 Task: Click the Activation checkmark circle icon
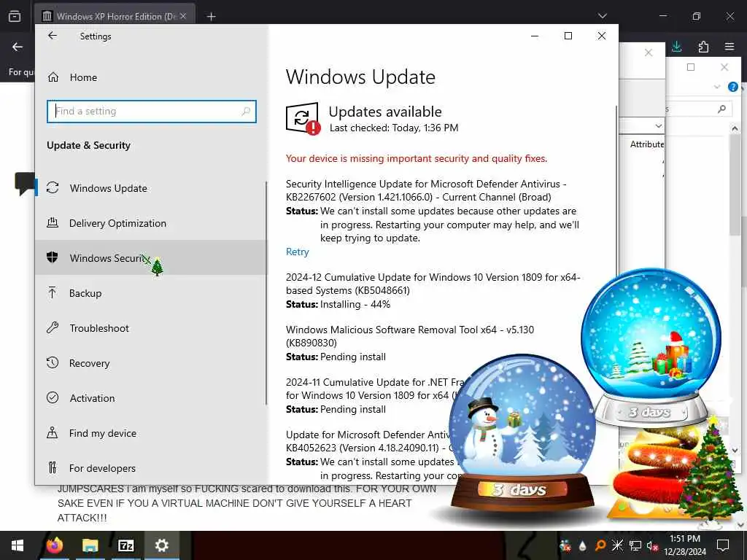click(x=53, y=397)
